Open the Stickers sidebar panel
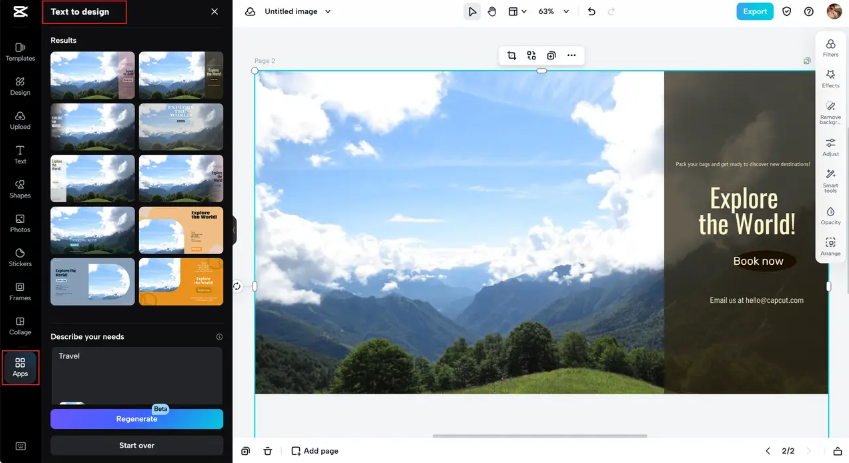 click(x=20, y=257)
